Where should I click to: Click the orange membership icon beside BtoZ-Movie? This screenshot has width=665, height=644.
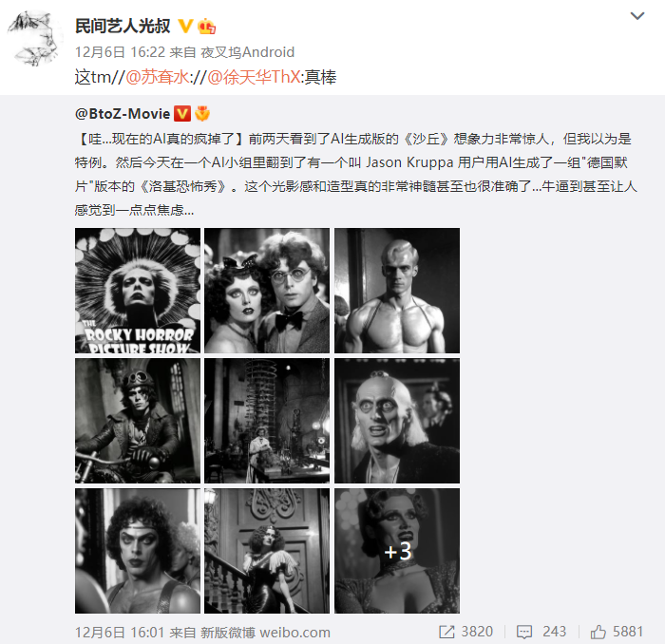[202, 114]
